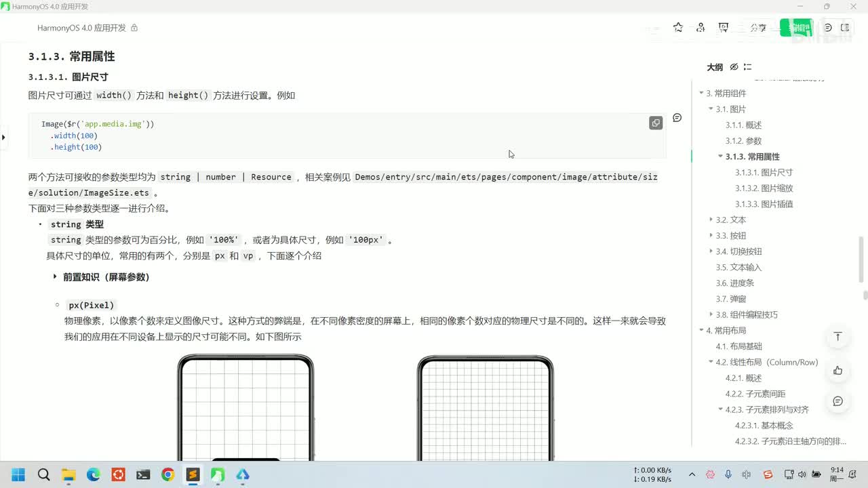Collapse 3.1. 图片 outline node
The image size is (868, 488).
[x=711, y=109]
